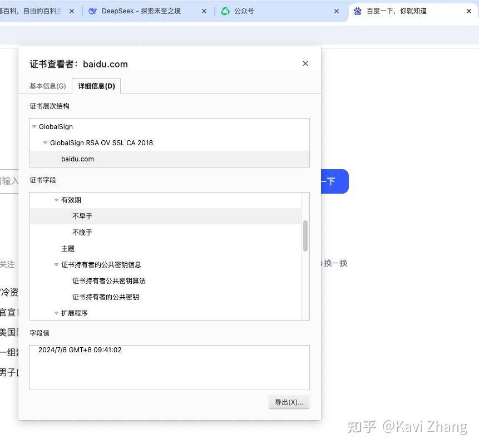Select GlobalSign RSA OV SSL CA 2018 row

click(170, 142)
